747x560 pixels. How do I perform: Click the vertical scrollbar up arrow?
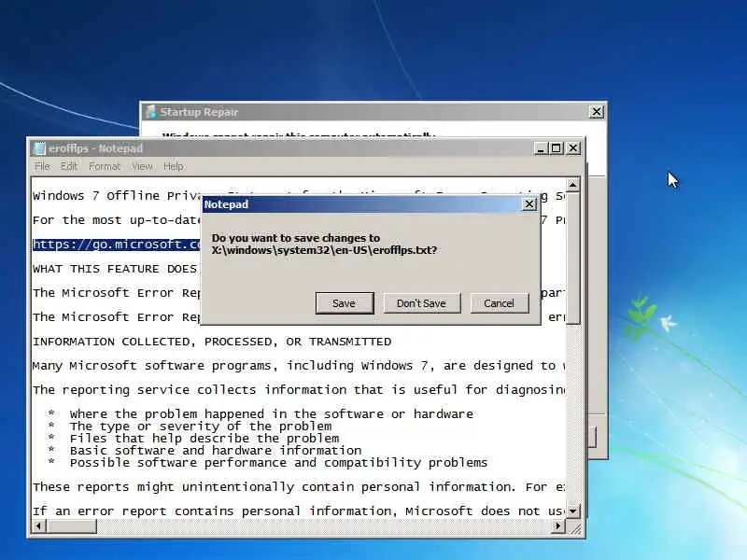pyautogui.click(x=572, y=185)
